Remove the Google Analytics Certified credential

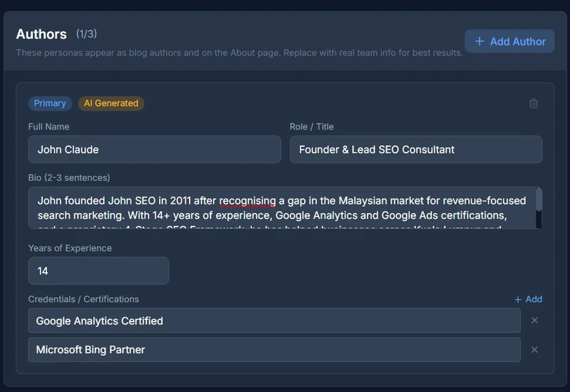tap(534, 321)
